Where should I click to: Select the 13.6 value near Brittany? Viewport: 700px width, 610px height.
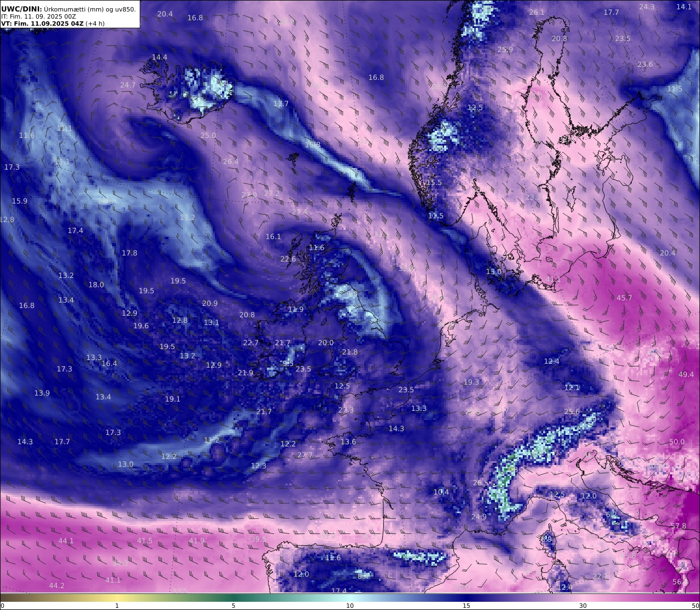click(x=348, y=441)
